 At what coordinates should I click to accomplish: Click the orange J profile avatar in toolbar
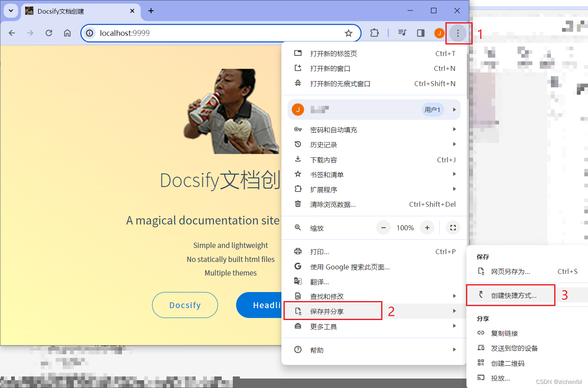(439, 33)
